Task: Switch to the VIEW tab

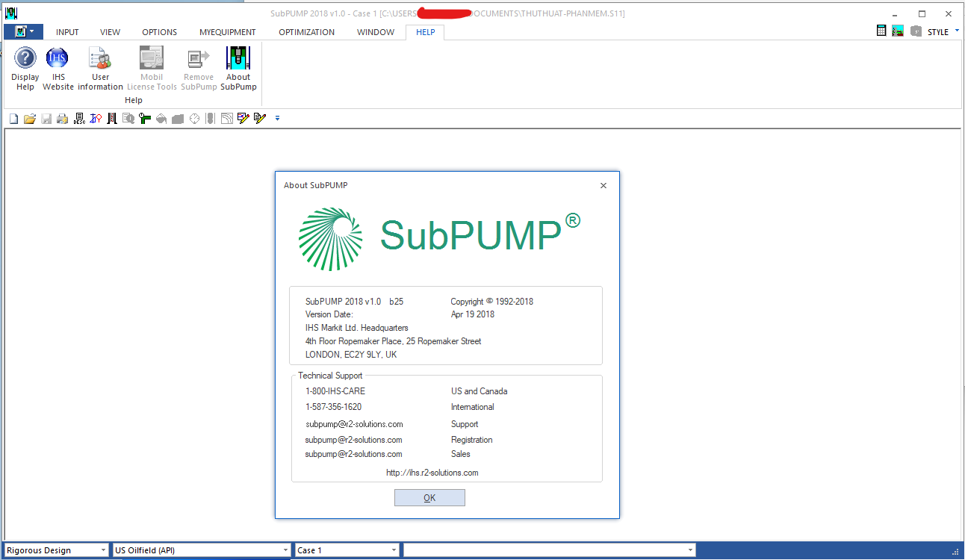Action: tap(111, 32)
